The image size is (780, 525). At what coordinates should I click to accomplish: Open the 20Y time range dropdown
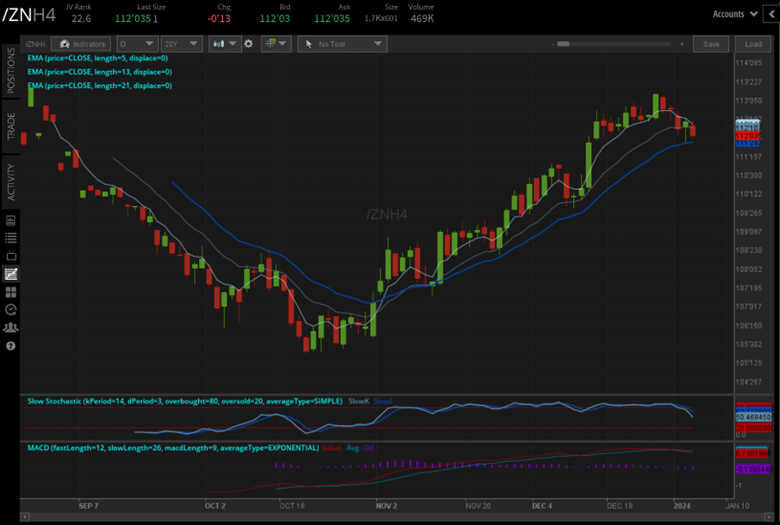click(x=182, y=44)
